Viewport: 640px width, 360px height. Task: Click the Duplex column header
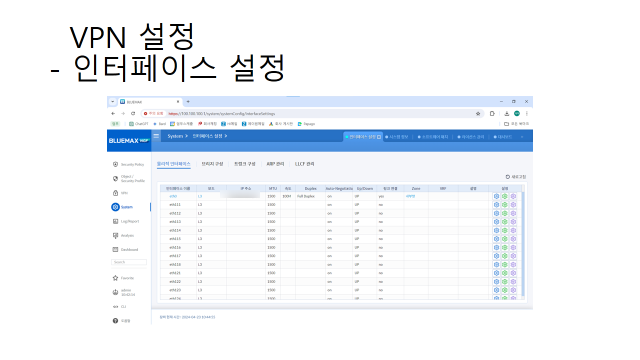point(311,189)
